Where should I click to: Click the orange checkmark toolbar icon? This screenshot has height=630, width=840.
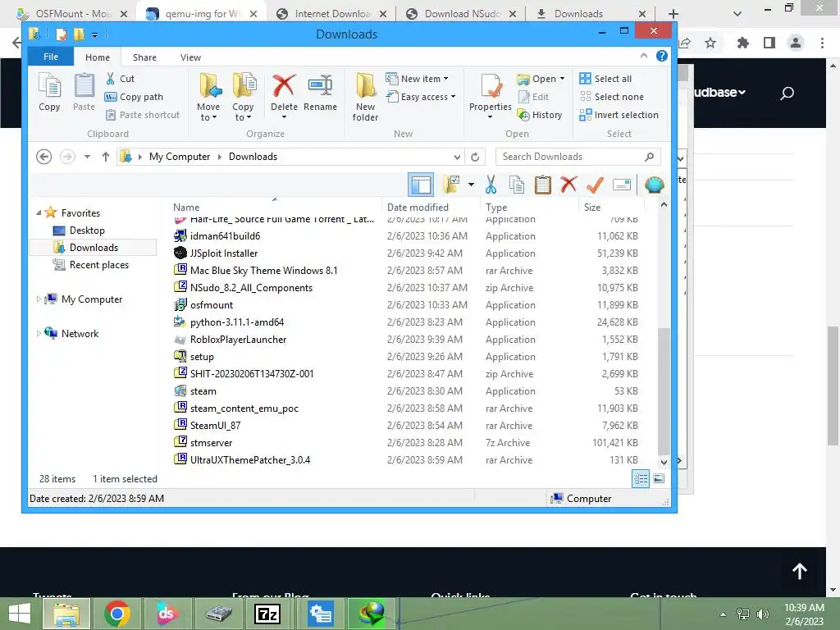point(595,185)
